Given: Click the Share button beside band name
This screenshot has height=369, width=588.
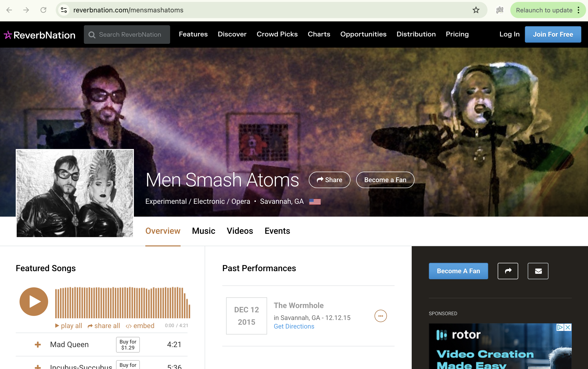Looking at the screenshot, I should (329, 180).
